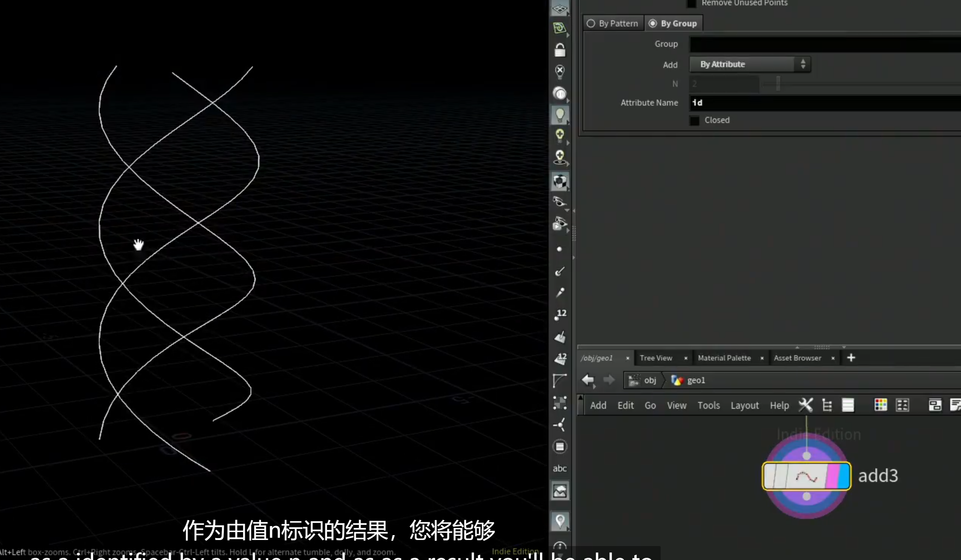Click the sunglasses with play button icon
This screenshot has height=560, width=961.
[560, 224]
